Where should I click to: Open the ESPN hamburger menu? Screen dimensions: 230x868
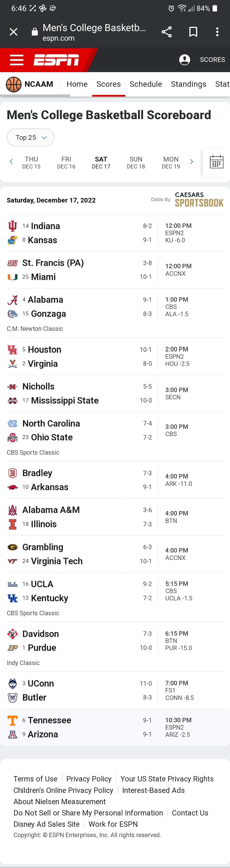17,60
